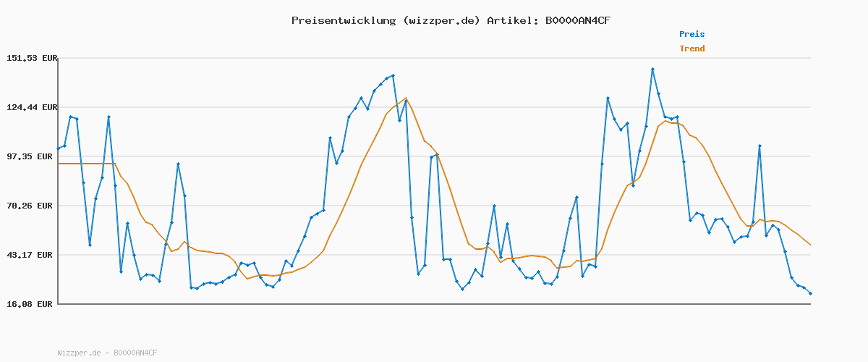Click the blue peak in middle of chart
Image resolution: width=868 pixels, height=362 pixels.
[x=393, y=75]
